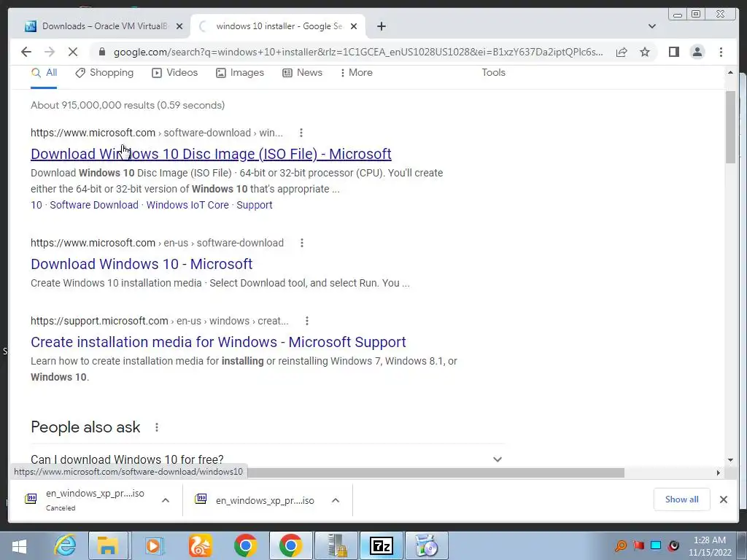Open the search Tools options
The height and width of the screenshot is (560, 747).
coord(493,73)
